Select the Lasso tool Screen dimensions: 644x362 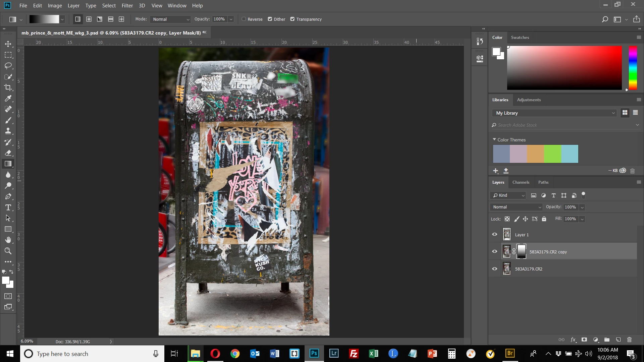click(x=8, y=66)
